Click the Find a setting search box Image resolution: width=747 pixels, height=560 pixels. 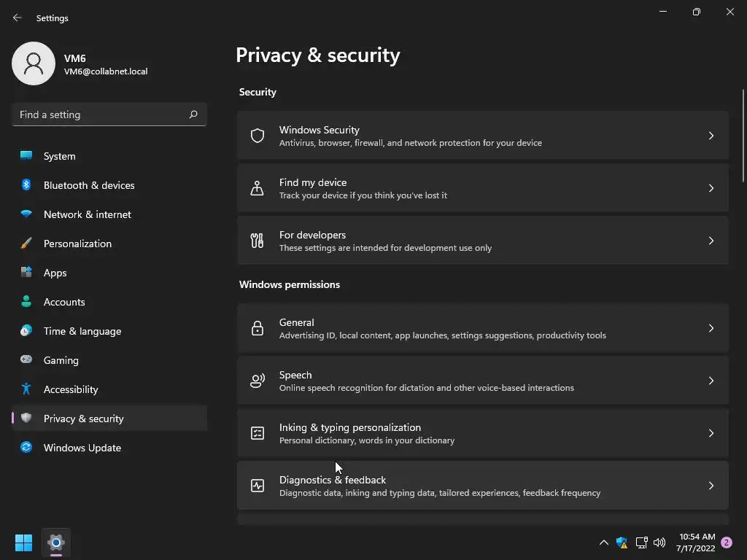(x=102, y=114)
